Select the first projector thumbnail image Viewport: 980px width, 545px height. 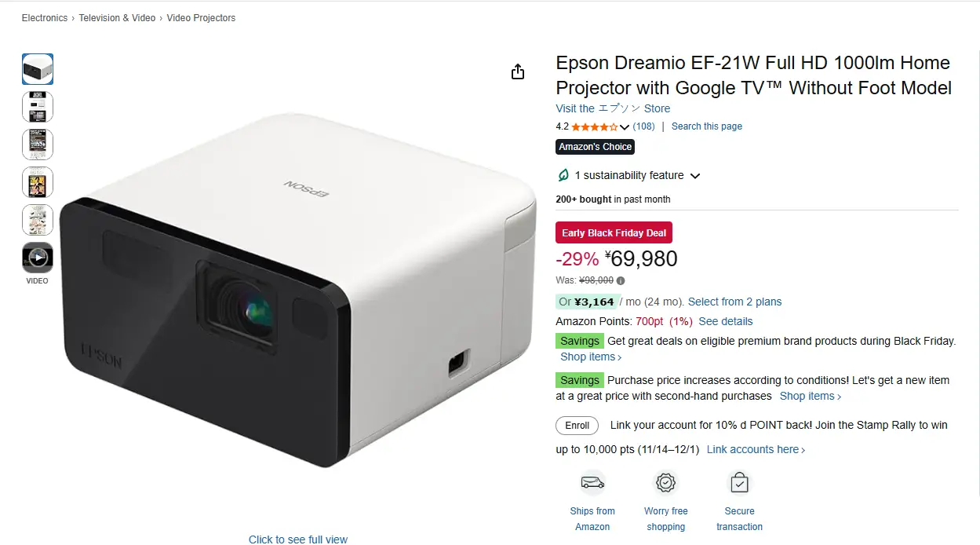point(38,69)
